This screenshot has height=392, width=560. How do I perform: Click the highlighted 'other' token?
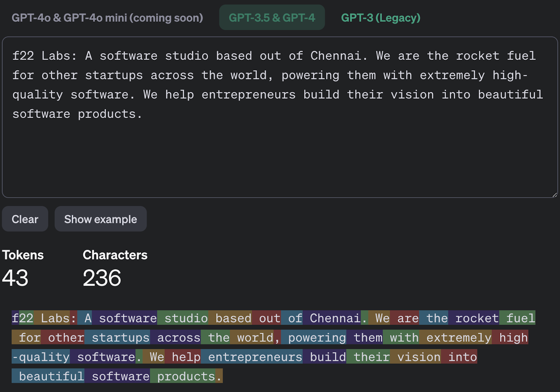(x=62, y=337)
